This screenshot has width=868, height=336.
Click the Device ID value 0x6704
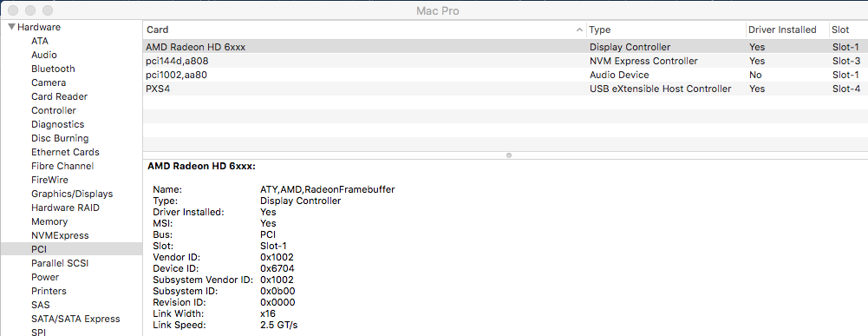point(277,267)
